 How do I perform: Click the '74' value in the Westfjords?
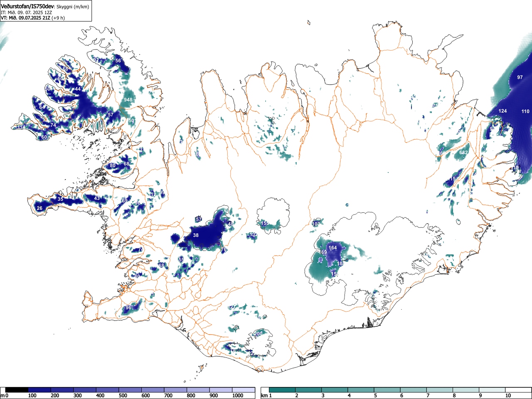pyautogui.click(x=53, y=125)
